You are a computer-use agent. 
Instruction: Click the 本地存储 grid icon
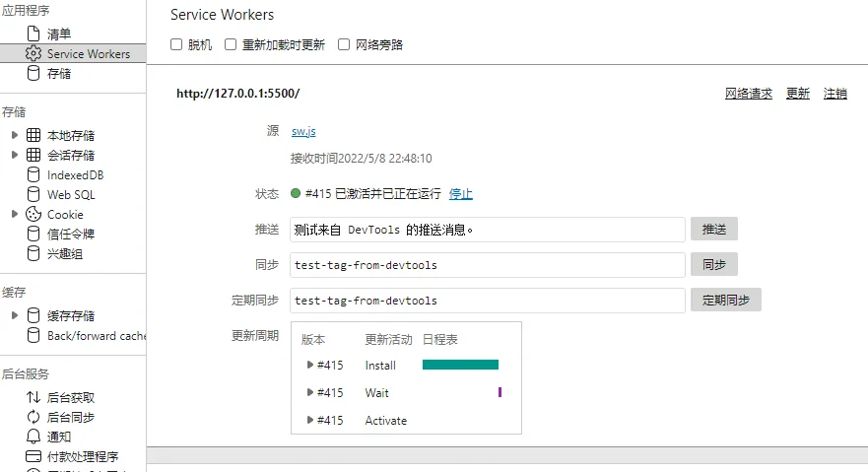coord(33,135)
